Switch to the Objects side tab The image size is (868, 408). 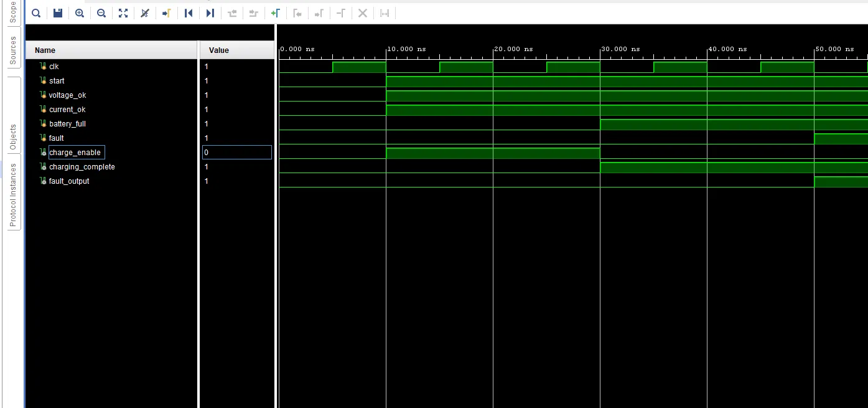(x=13, y=138)
